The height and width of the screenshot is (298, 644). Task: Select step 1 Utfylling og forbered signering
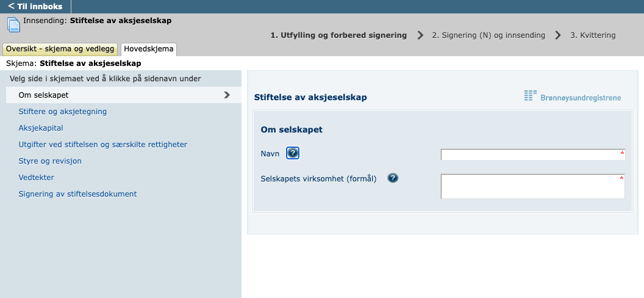338,35
